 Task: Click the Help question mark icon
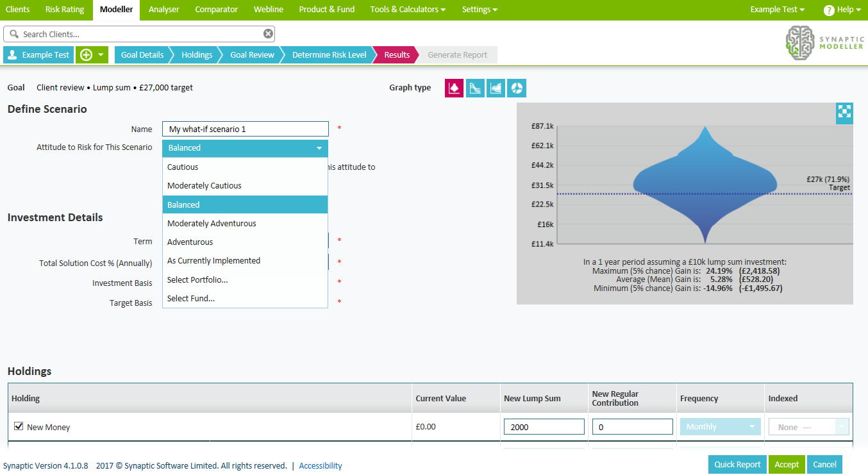(x=828, y=10)
